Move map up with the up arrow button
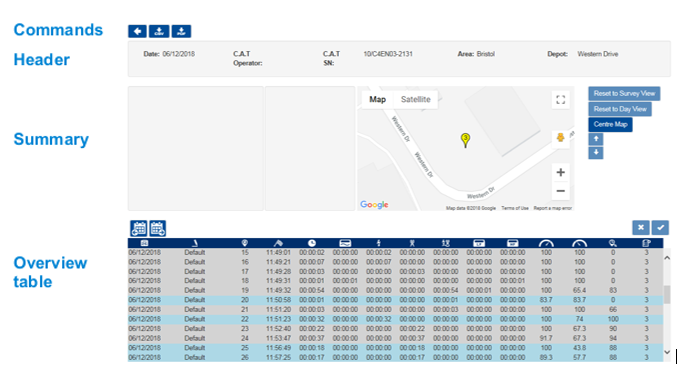Screen dimensions: 678x368 tap(596, 139)
